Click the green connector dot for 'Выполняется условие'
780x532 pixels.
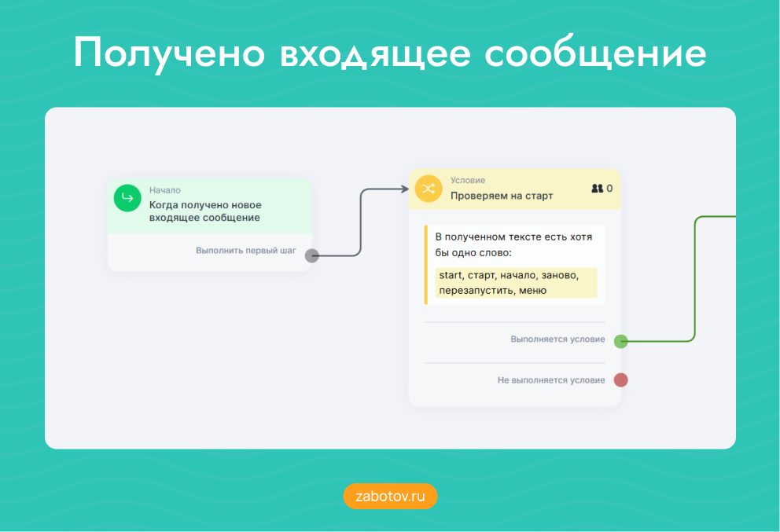[x=621, y=341]
